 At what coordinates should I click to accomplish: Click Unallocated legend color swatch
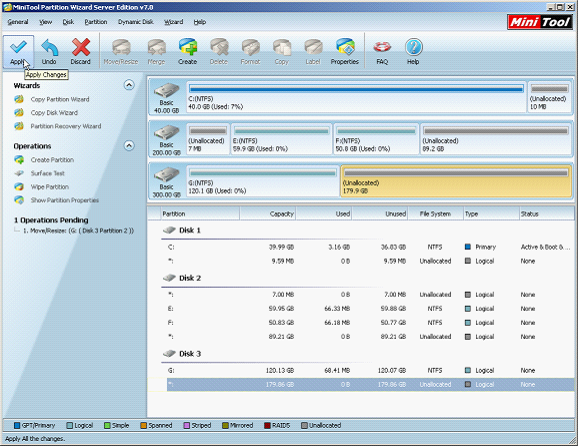pyautogui.click(x=304, y=425)
